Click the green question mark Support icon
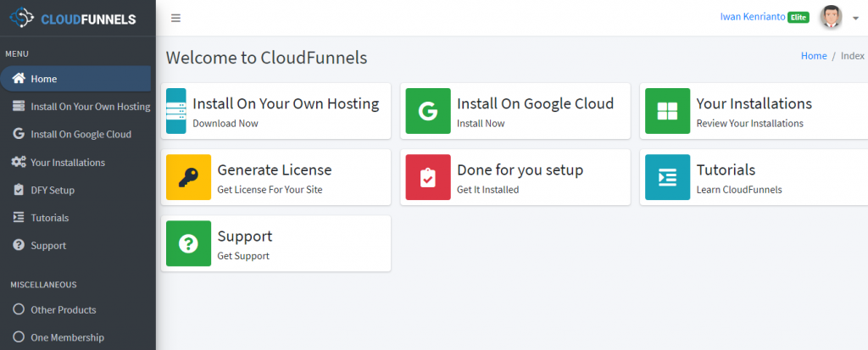 [x=189, y=243]
